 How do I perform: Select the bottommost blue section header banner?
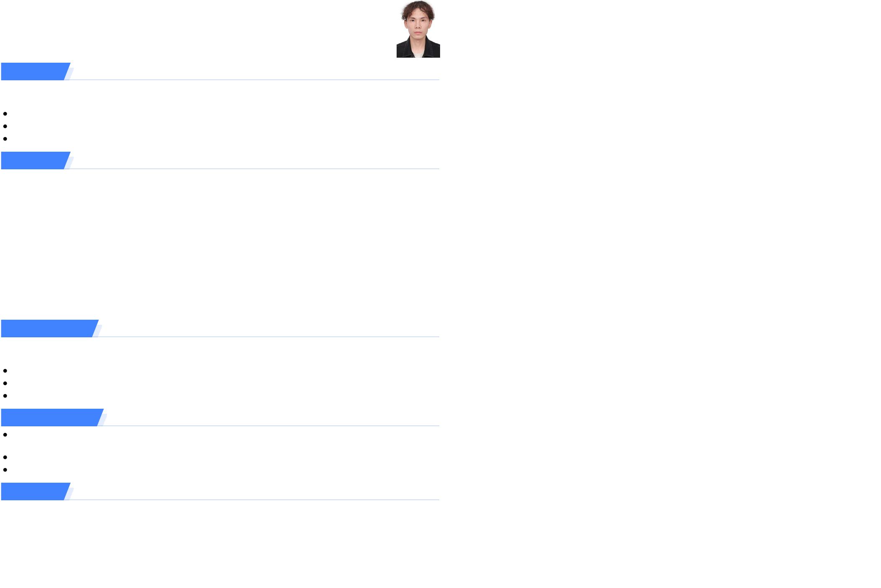click(x=34, y=491)
